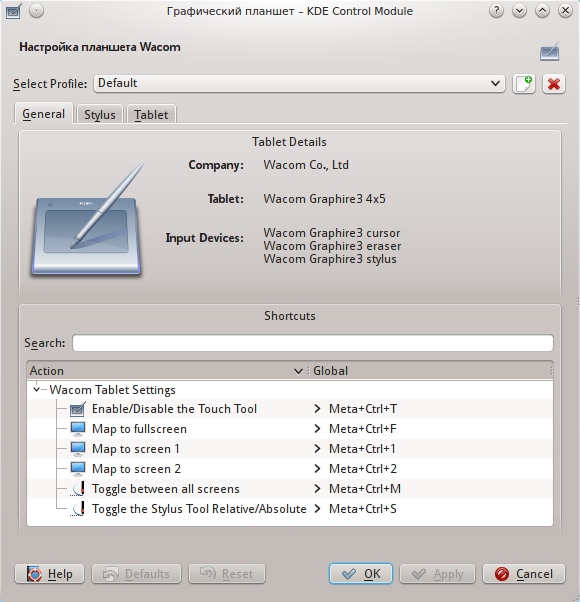Click the Wacom Graphire3 eraser device text

[332, 246]
